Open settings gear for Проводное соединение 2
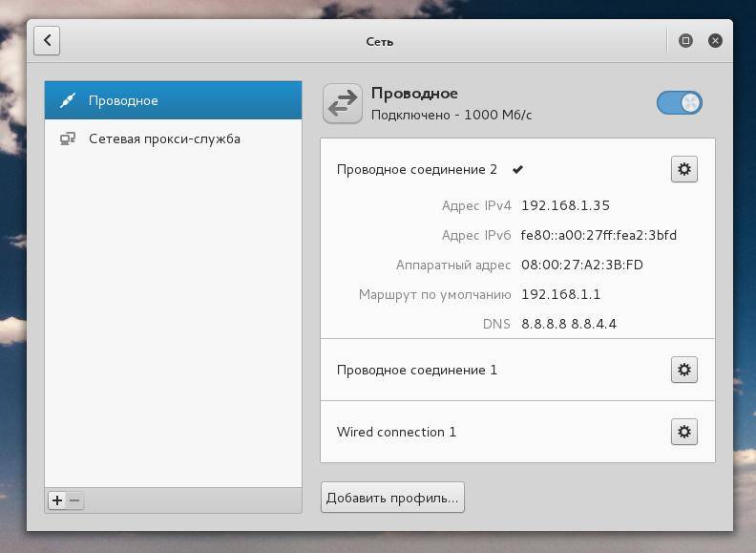This screenshot has width=756, height=553. click(x=684, y=169)
